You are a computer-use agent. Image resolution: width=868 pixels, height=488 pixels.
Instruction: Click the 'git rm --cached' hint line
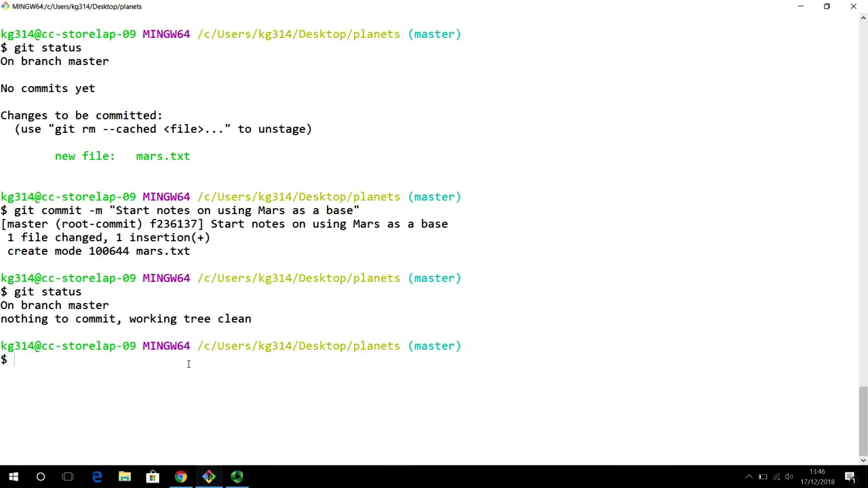pos(163,129)
